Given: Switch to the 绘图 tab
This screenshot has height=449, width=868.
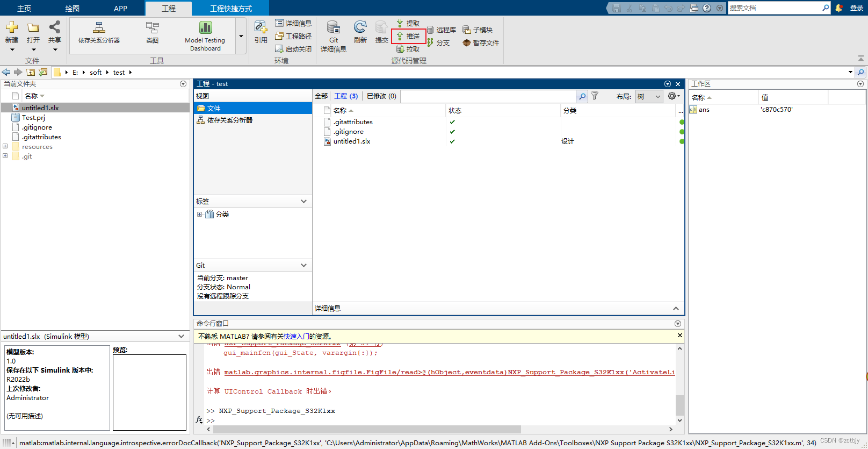Looking at the screenshot, I should pos(73,9).
